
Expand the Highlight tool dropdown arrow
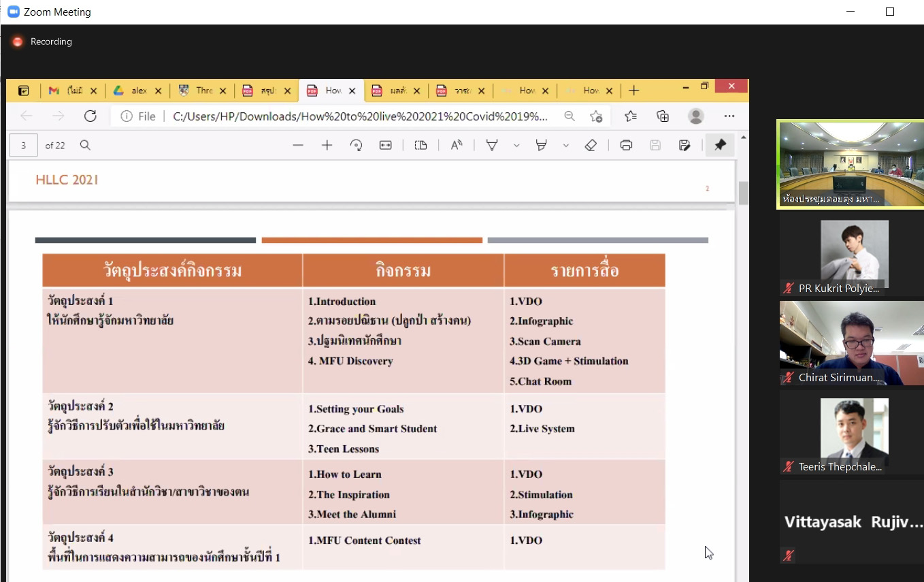[x=565, y=145]
